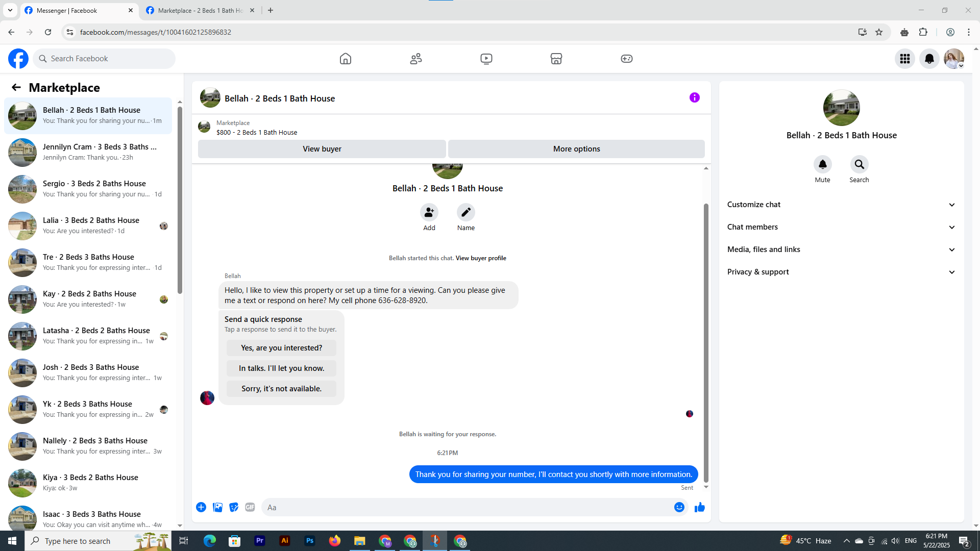This screenshot has width=980, height=551.
Task: Open Tre 2 Beds 3 Baths House conversation
Action: pyautogui.click(x=88, y=262)
